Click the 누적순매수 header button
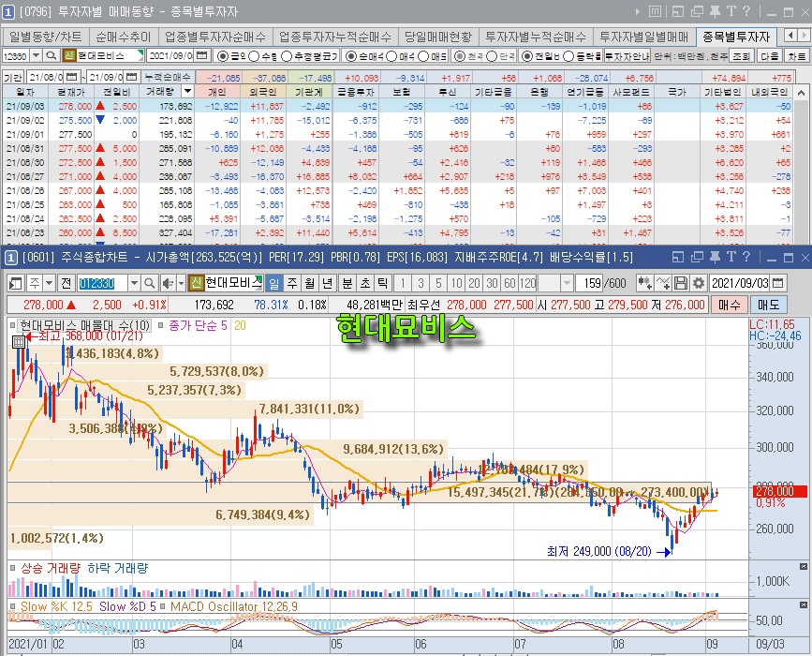 [168, 77]
